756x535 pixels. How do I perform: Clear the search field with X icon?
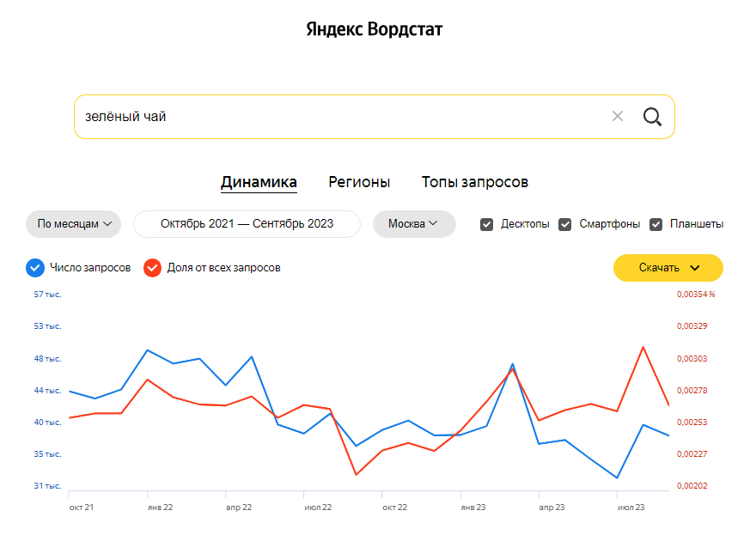(x=617, y=117)
